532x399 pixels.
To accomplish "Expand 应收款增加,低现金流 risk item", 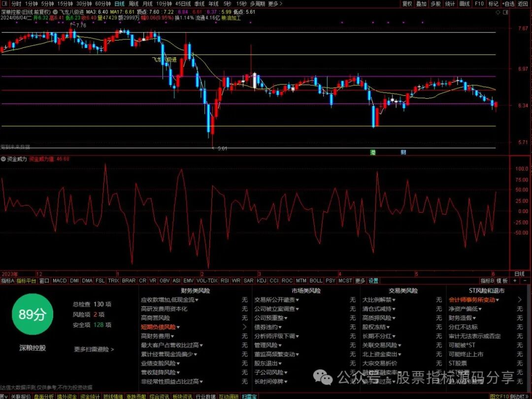I will [x=169, y=300].
